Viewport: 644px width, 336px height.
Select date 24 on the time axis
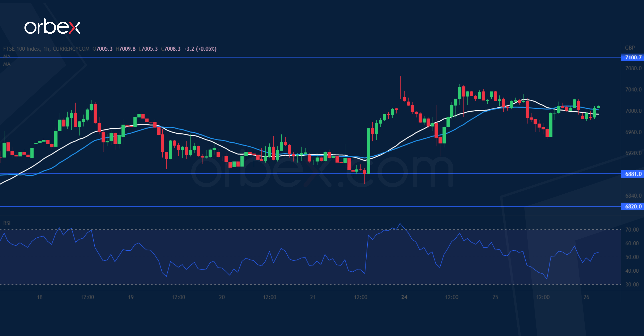coord(404,297)
